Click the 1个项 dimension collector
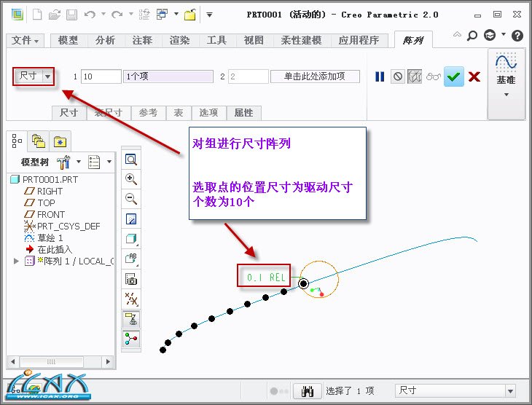This screenshot has height=405, width=532. pos(168,76)
